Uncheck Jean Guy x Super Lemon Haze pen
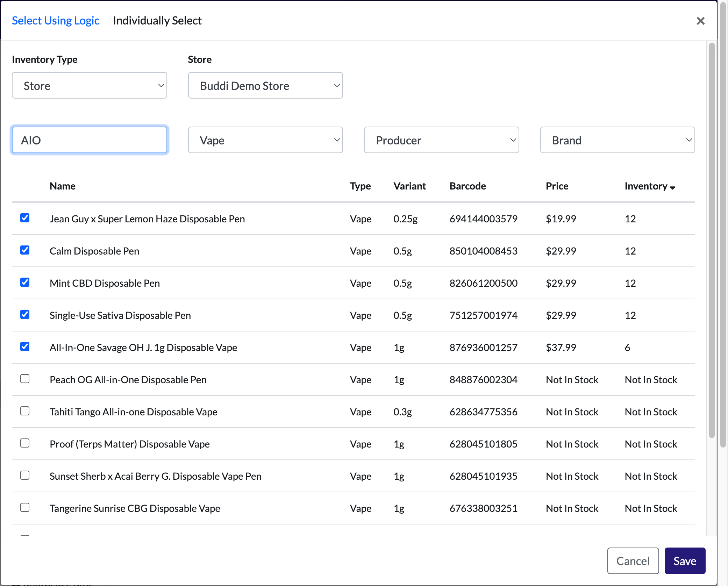Screen dimensions: 728x586 point(25,218)
